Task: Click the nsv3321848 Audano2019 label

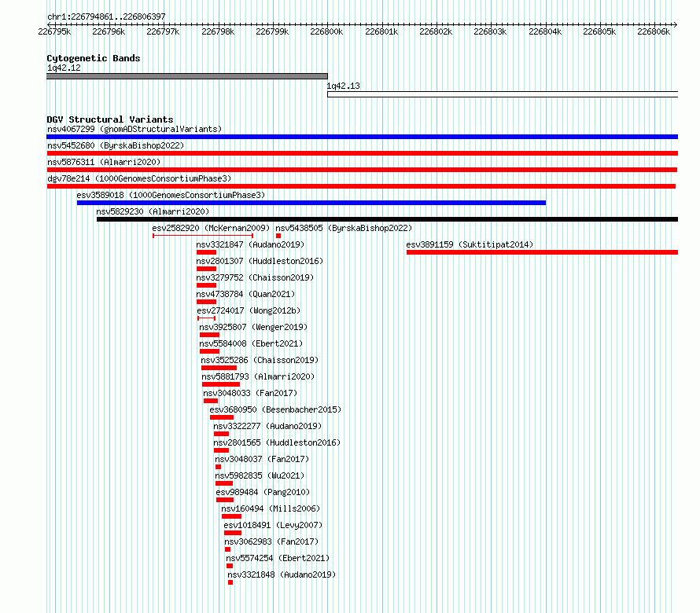Action: [x=282, y=574]
